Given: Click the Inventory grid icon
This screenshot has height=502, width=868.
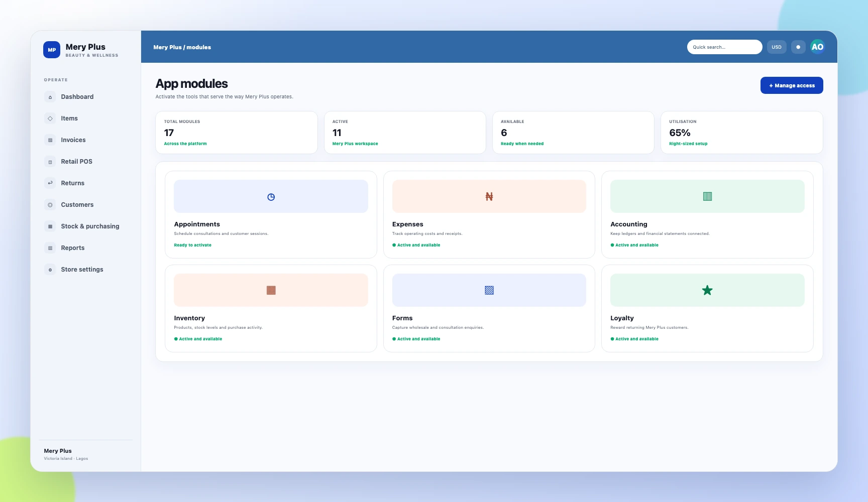Looking at the screenshot, I should coord(271,290).
